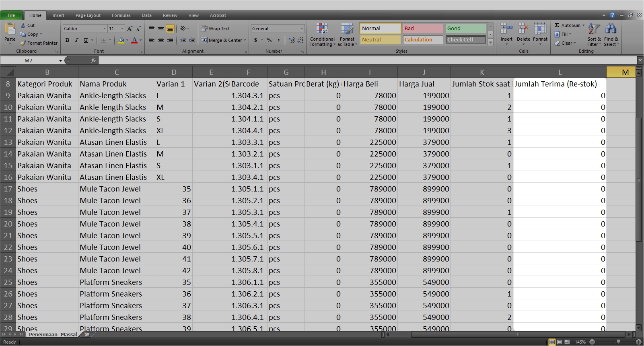
Task: Toggle Wrap Text on
Action: pos(215,29)
